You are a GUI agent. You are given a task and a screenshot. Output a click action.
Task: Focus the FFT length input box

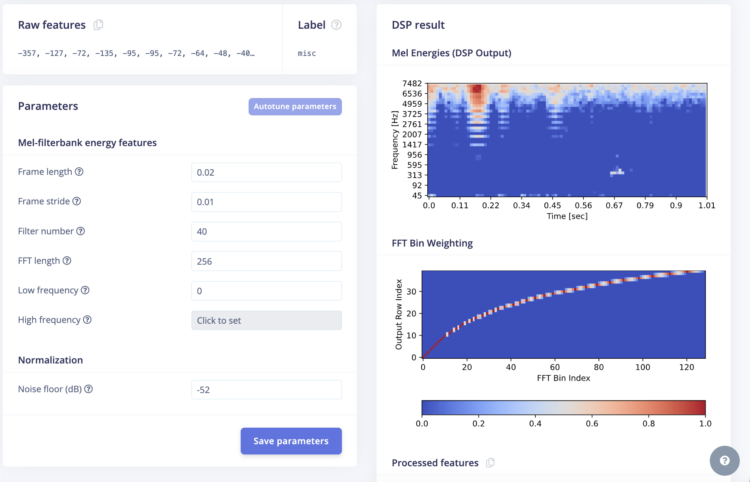pos(266,262)
